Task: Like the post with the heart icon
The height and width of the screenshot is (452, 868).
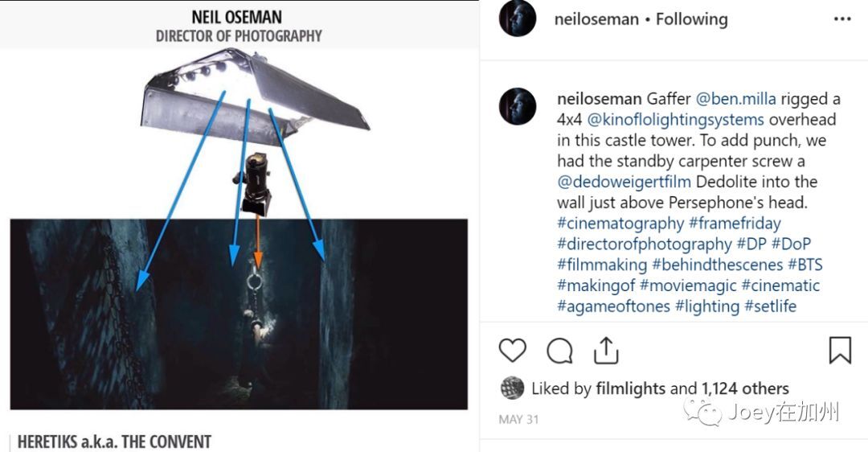Action: click(x=513, y=351)
